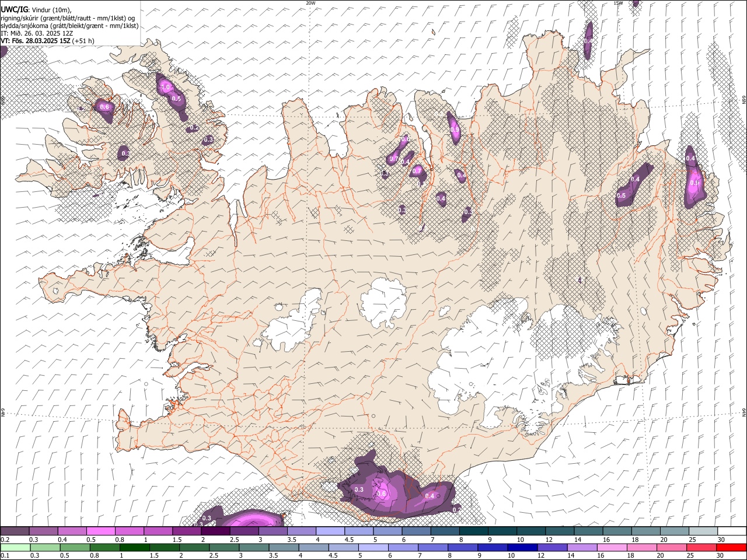Select the line 'rigning/skúrir (grænt/blátt/rautt - mm/1klst) og'
747x560 pixels.
tap(68, 17)
